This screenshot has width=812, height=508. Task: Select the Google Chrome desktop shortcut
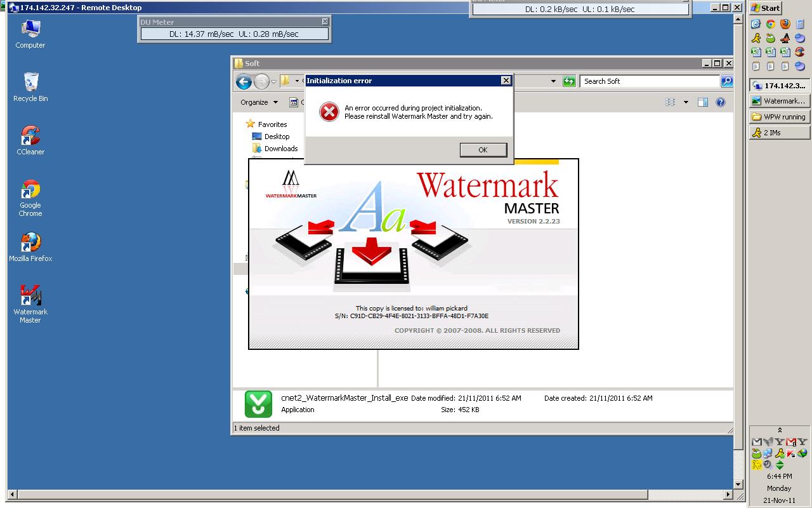[30, 198]
